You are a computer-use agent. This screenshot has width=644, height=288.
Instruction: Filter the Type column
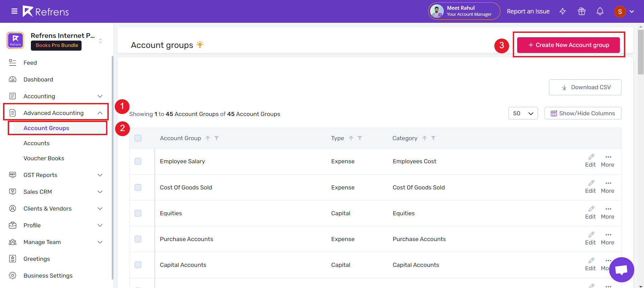[x=360, y=138]
